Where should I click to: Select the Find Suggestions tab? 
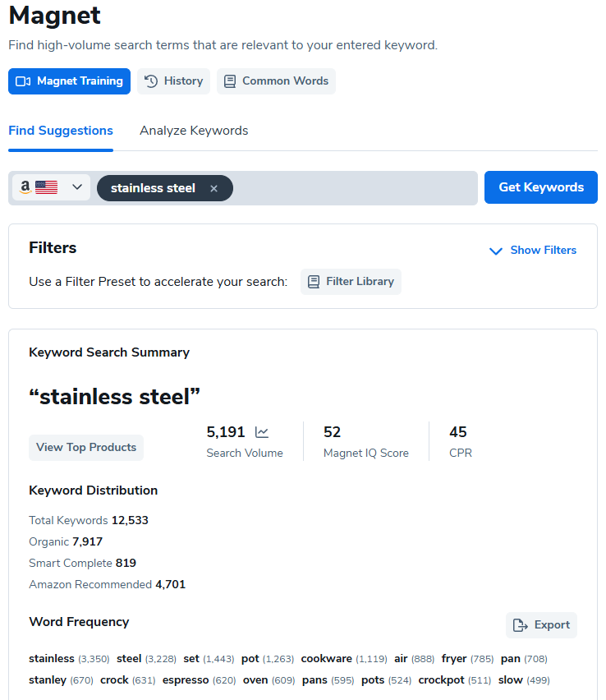pyautogui.click(x=60, y=131)
